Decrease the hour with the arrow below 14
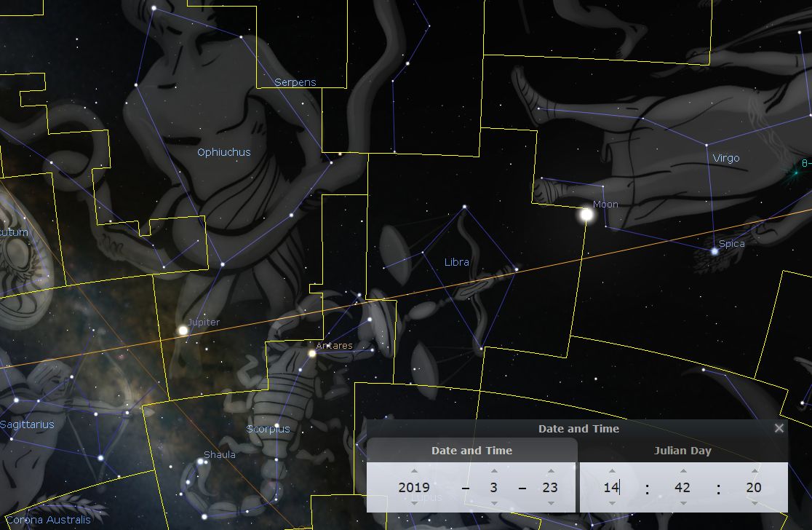Screen dimensions: 812x530 tap(612, 503)
